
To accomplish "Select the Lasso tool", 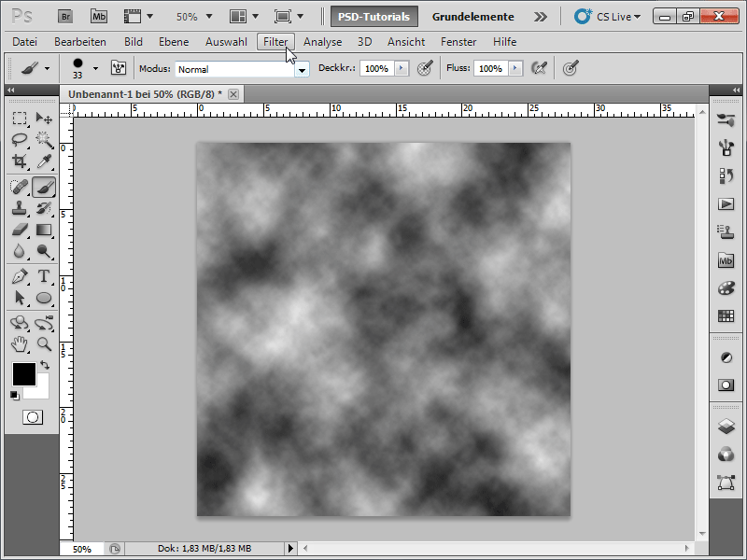I will coord(20,139).
